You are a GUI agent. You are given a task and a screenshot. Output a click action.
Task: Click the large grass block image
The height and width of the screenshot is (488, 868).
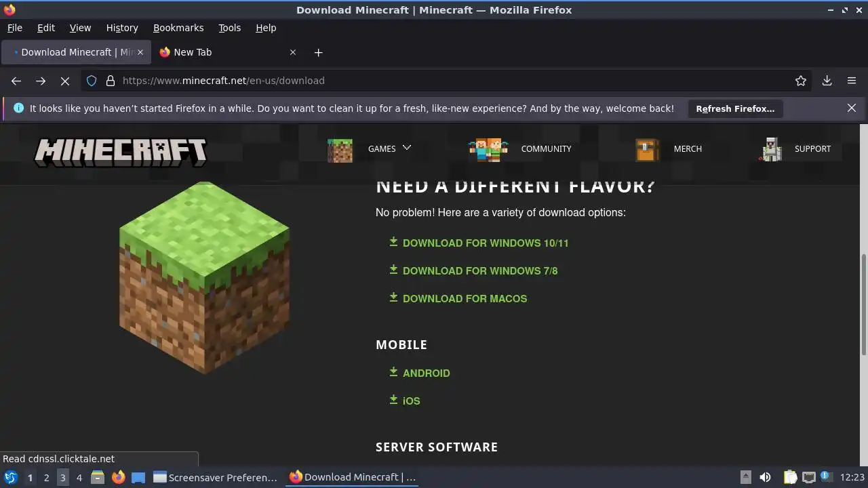click(204, 278)
